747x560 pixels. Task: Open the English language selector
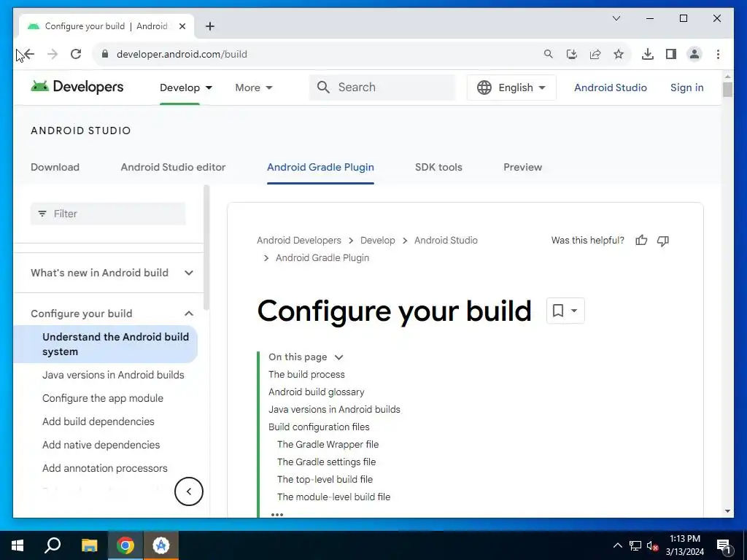coord(511,87)
